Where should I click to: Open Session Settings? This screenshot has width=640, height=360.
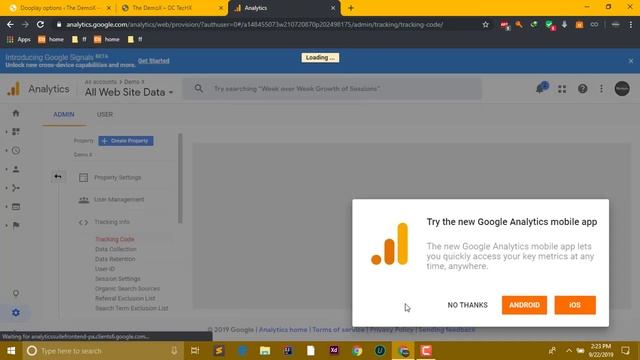pyautogui.click(x=118, y=279)
